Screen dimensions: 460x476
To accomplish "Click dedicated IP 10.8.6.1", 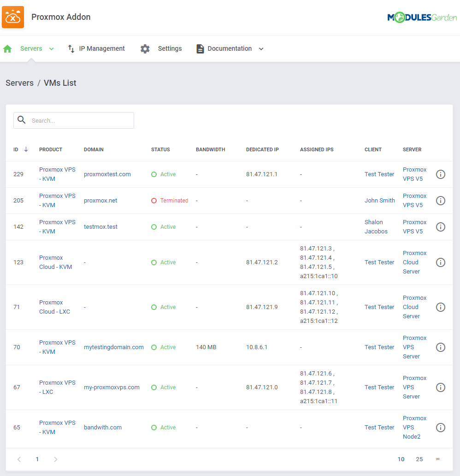I will (x=257, y=347).
